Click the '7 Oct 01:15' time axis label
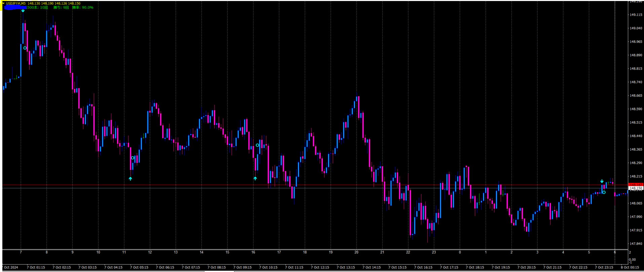This screenshot has height=272, width=644. [36, 268]
